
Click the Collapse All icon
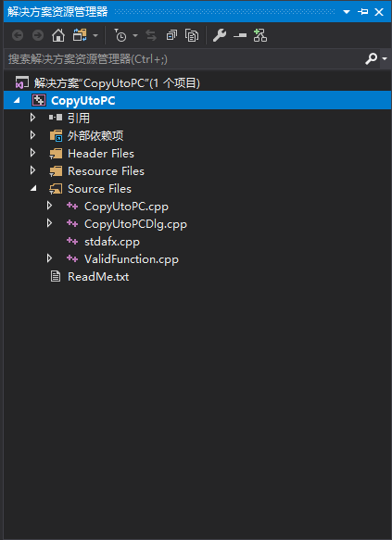click(x=171, y=35)
